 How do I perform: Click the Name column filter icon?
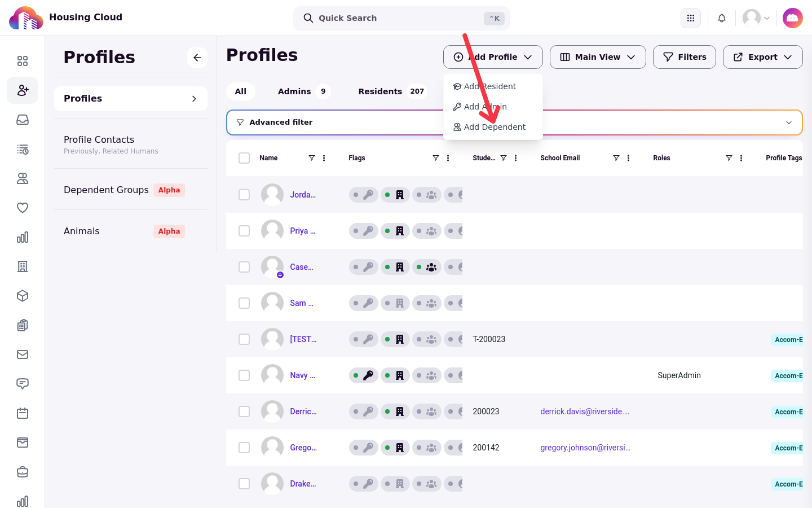[312, 158]
